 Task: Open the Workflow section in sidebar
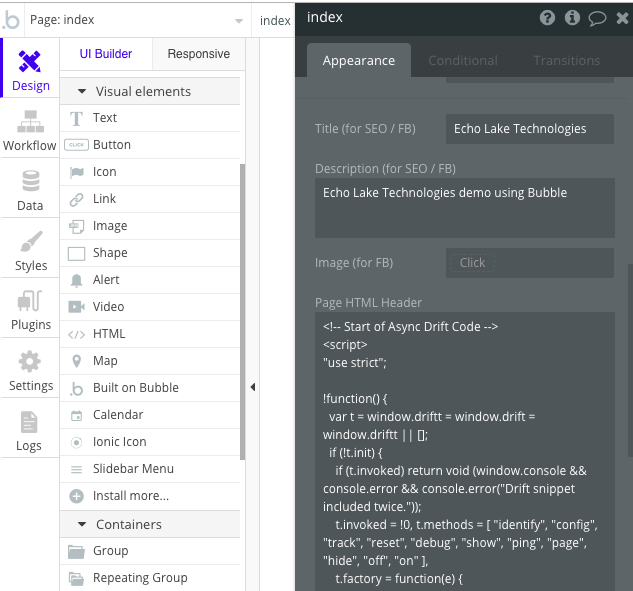click(29, 131)
